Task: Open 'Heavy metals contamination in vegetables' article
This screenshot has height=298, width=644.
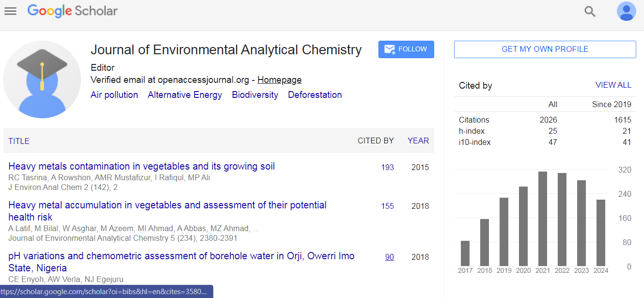Action: (141, 167)
